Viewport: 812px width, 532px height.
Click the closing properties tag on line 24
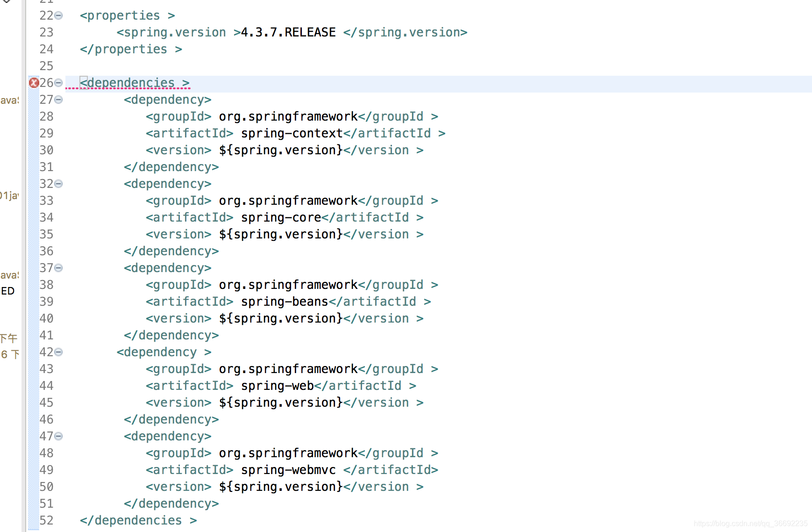(x=131, y=49)
